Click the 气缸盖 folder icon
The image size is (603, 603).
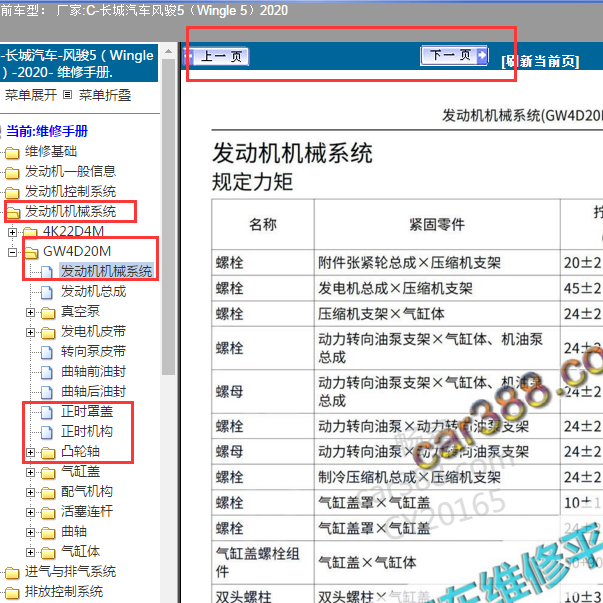click(48, 473)
